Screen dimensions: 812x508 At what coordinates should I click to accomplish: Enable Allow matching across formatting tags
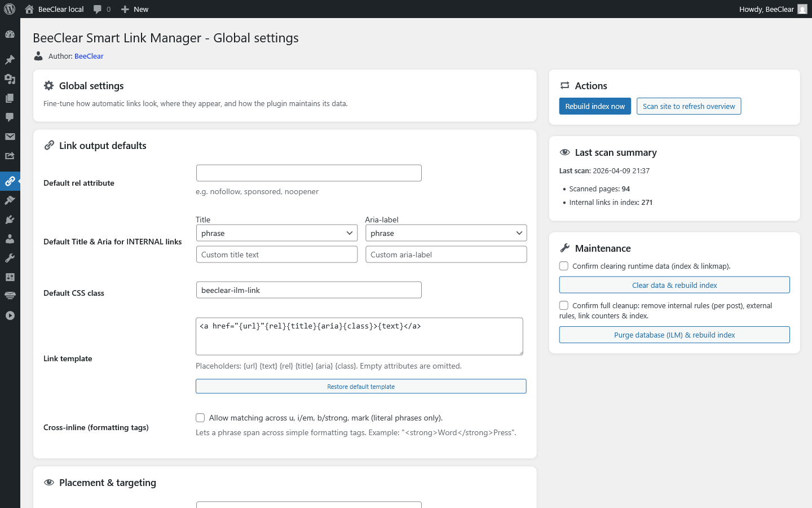pyautogui.click(x=200, y=418)
